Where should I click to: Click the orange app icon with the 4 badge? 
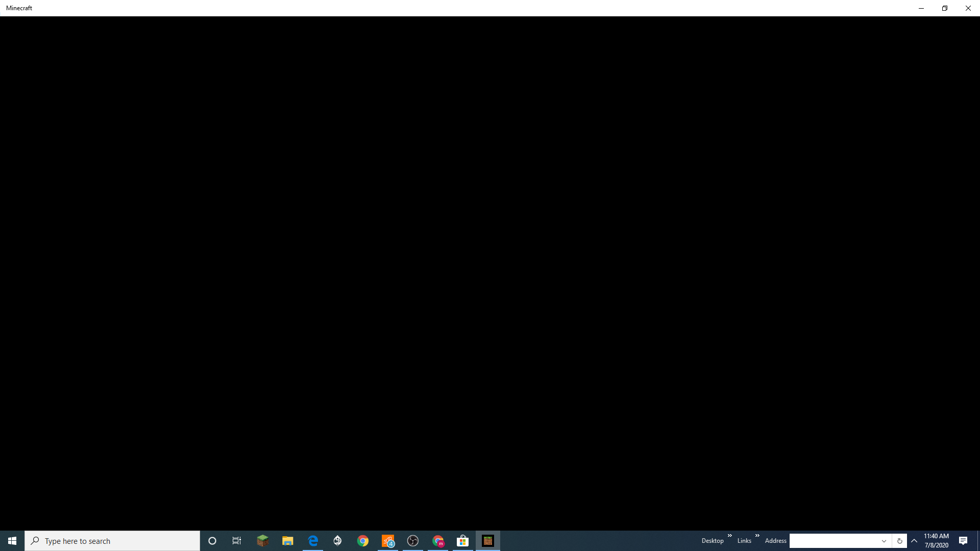[x=388, y=541]
